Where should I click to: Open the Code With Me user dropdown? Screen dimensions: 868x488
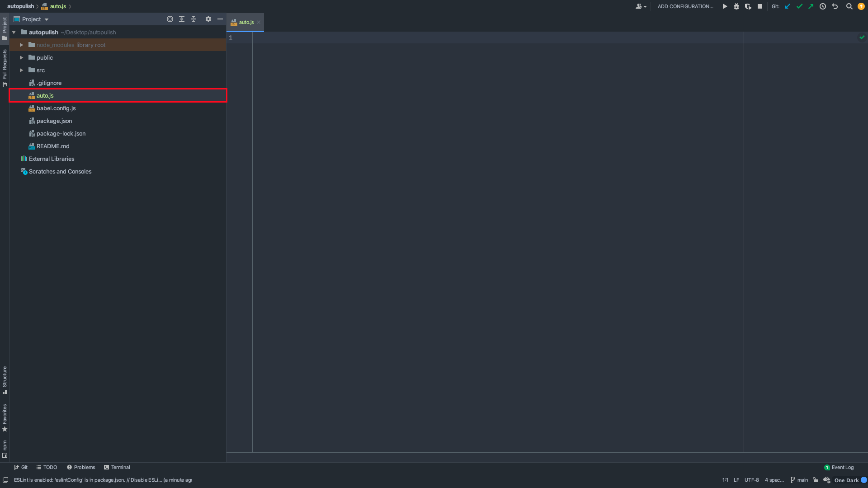click(x=641, y=6)
